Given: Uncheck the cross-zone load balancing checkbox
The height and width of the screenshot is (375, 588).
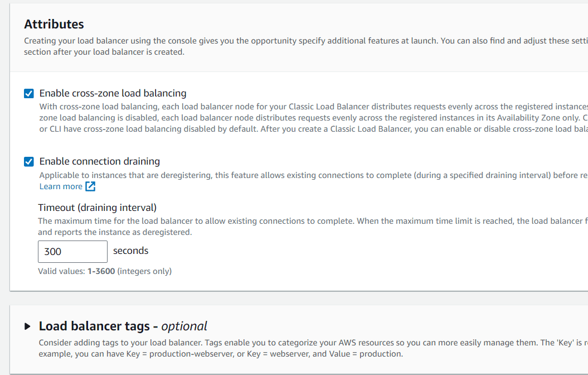Looking at the screenshot, I should 29,93.
